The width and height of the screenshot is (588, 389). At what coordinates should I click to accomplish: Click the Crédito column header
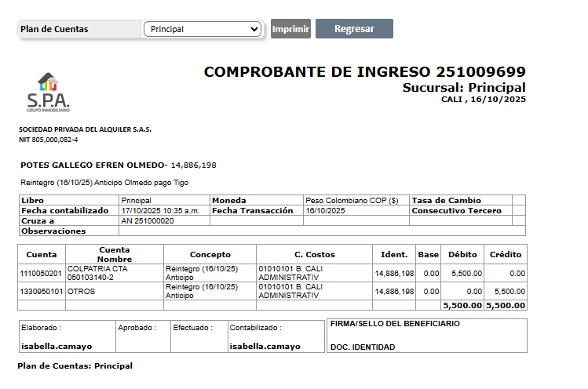pyautogui.click(x=506, y=255)
